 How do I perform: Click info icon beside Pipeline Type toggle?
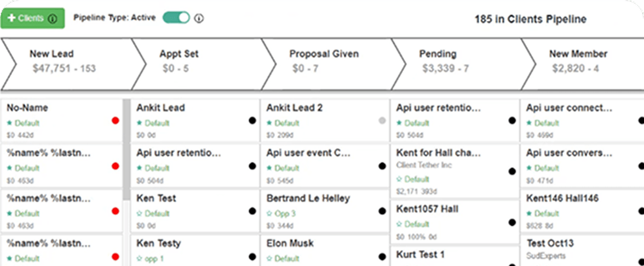(x=199, y=18)
